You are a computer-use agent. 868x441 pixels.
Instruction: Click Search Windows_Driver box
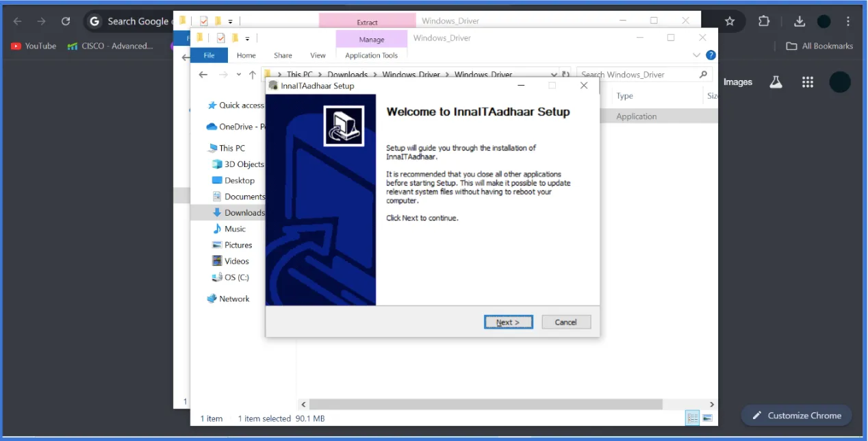coord(643,75)
